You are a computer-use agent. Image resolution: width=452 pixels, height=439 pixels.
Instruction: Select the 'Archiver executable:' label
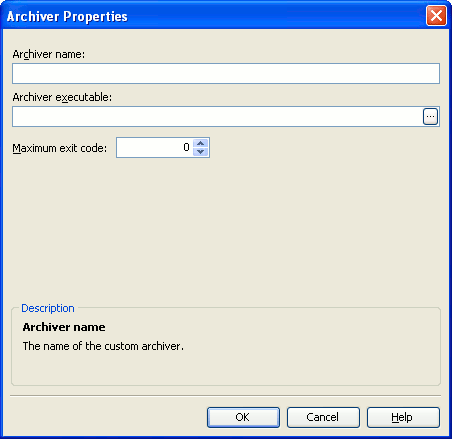coord(62,97)
